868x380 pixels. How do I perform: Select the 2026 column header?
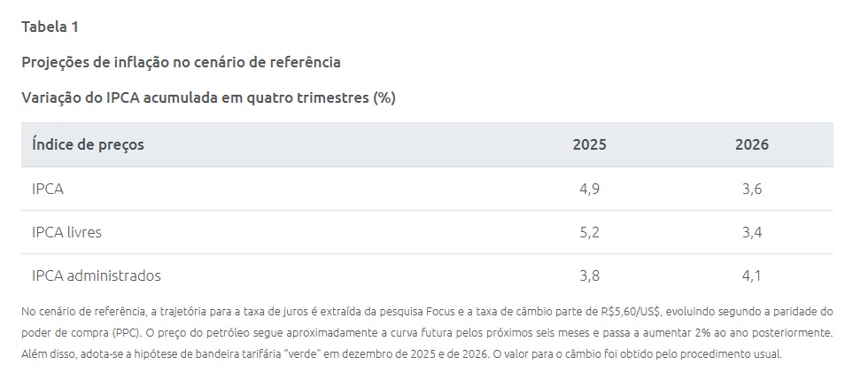[x=751, y=144]
